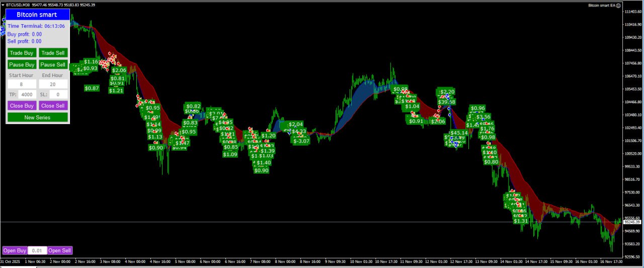Click the $2.04 profit label
Screen dimensions: 644x268
tap(296, 124)
